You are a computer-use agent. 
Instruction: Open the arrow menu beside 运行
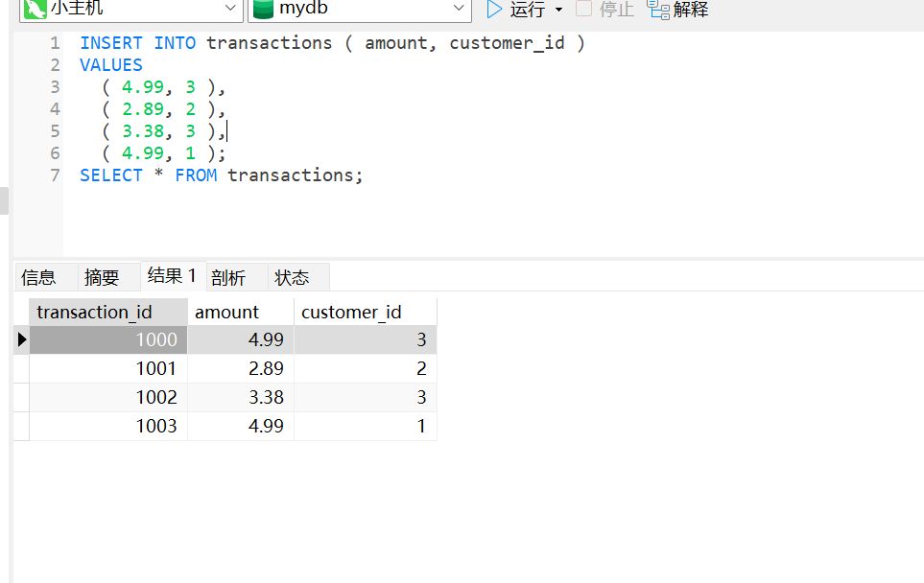pyautogui.click(x=559, y=10)
